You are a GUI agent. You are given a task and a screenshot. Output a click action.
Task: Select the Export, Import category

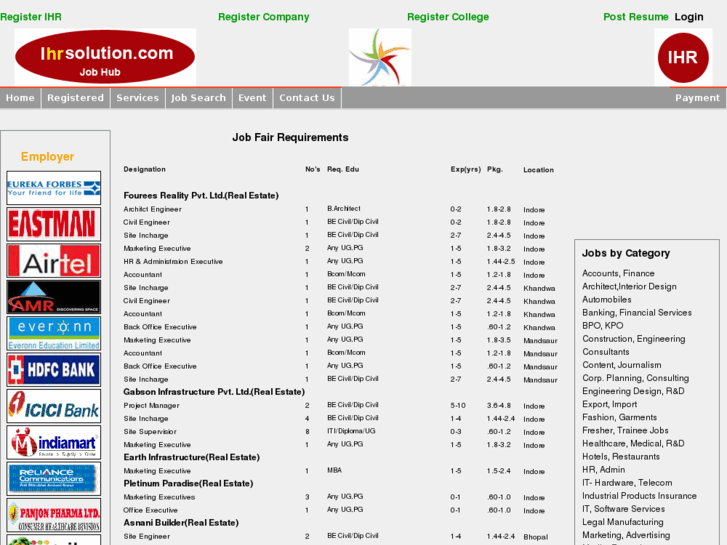[610, 404]
